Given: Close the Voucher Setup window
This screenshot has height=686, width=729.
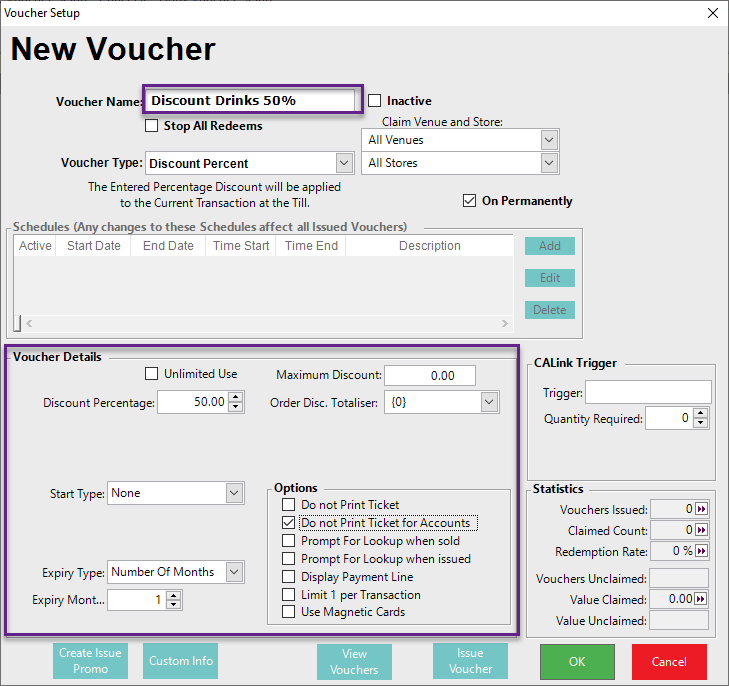Looking at the screenshot, I should tap(712, 13).
